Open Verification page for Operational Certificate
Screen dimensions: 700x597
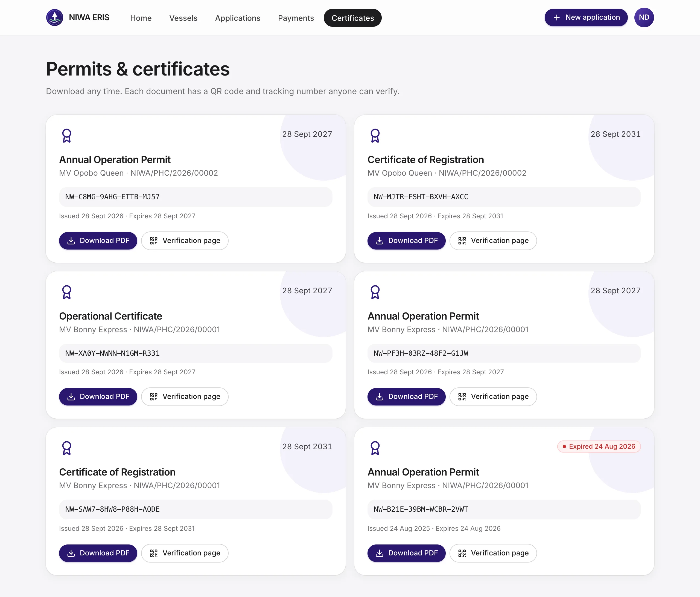coord(185,396)
